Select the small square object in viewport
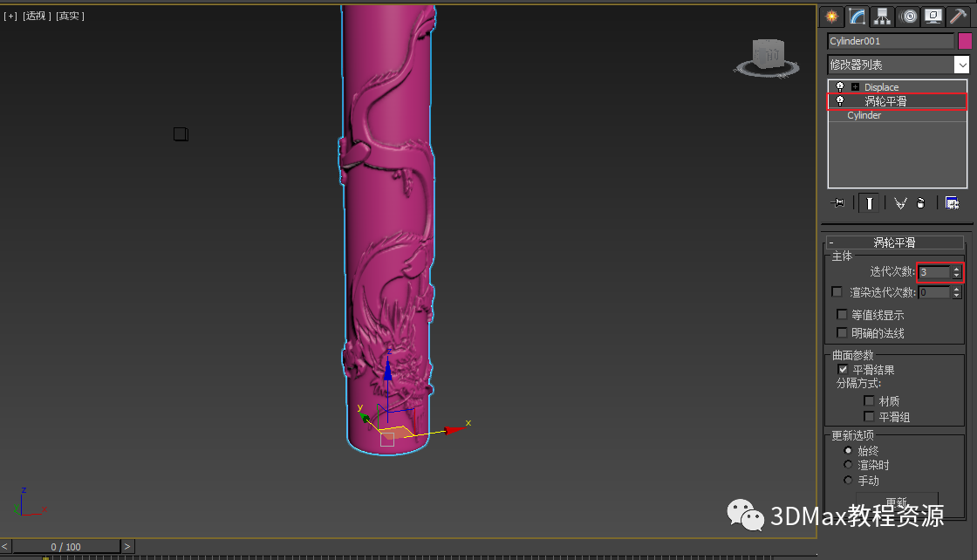This screenshot has width=977, height=560. 181,134
